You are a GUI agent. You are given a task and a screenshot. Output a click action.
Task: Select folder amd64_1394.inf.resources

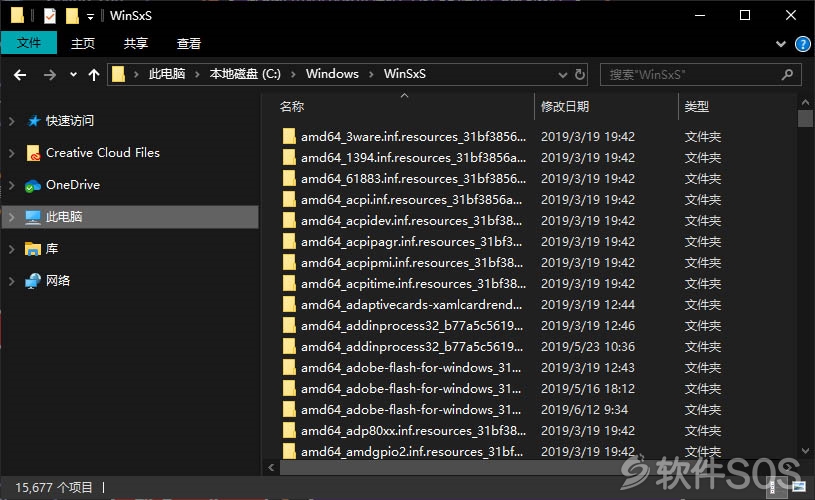click(x=413, y=157)
